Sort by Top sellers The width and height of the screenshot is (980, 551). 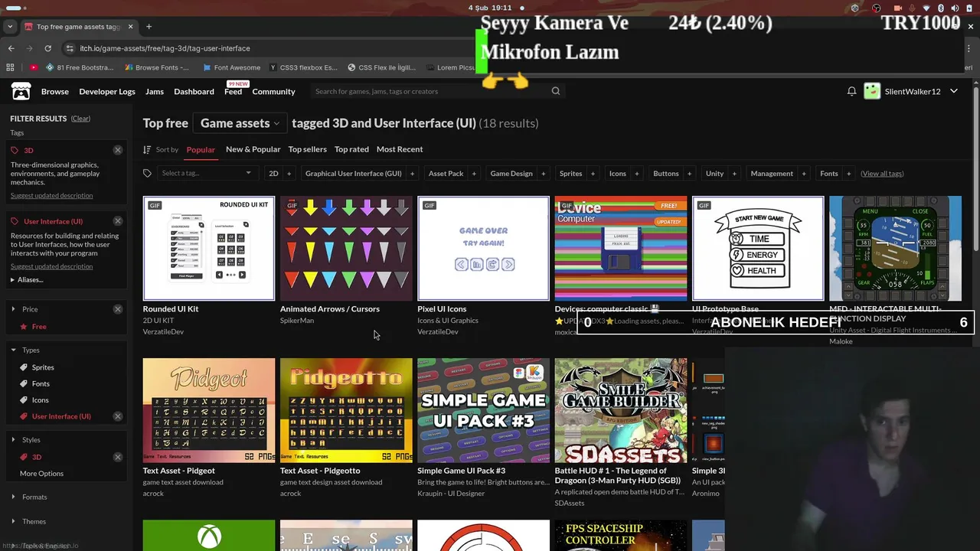point(307,149)
